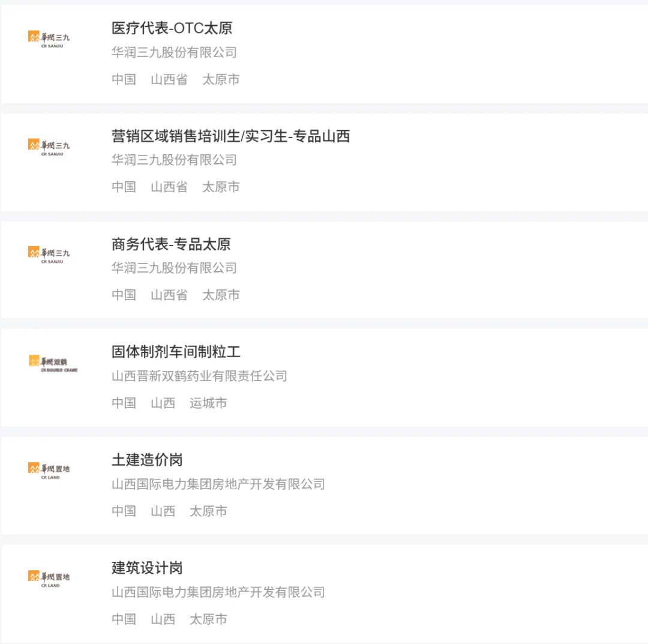Click CR Sanjiu logo beside 医疗代表-OTC太原
Screen dimensions: 648x644
tap(49, 39)
